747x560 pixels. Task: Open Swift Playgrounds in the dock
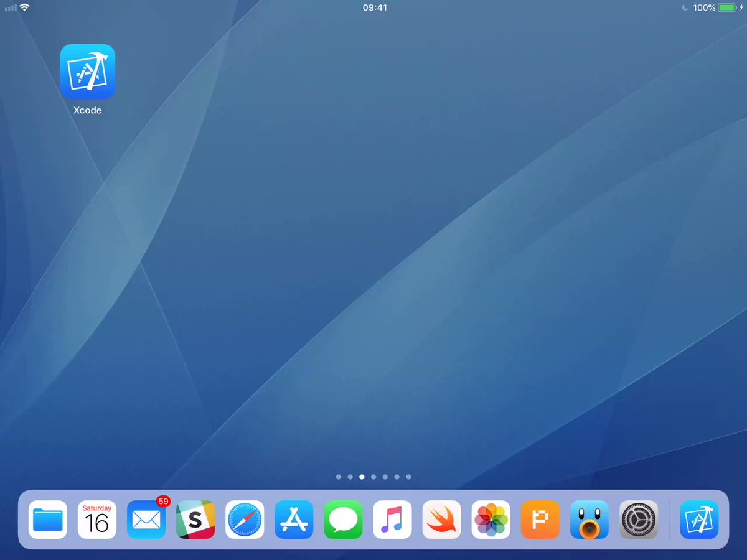[x=441, y=520]
